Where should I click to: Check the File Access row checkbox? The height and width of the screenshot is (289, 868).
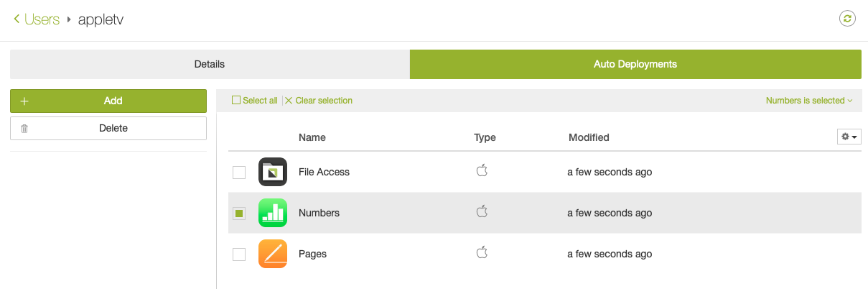click(x=239, y=173)
